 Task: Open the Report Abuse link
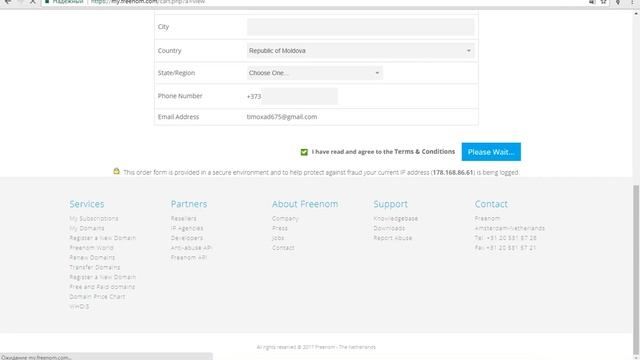pyautogui.click(x=393, y=238)
